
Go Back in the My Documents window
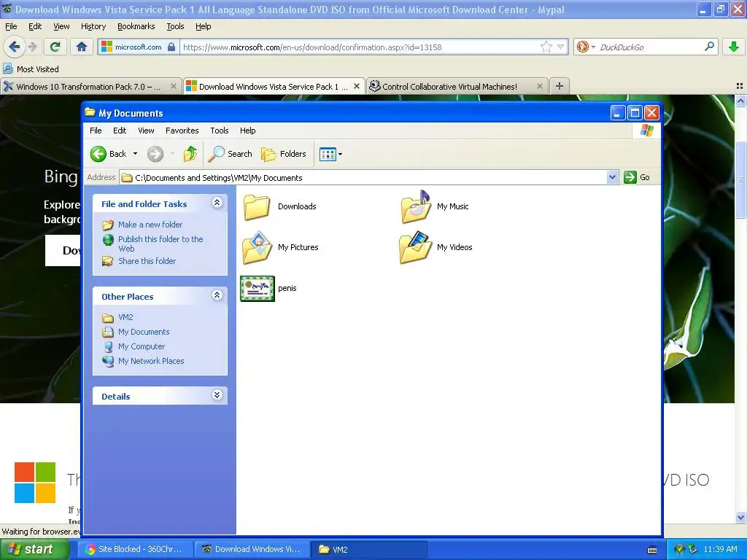pos(109,154)
